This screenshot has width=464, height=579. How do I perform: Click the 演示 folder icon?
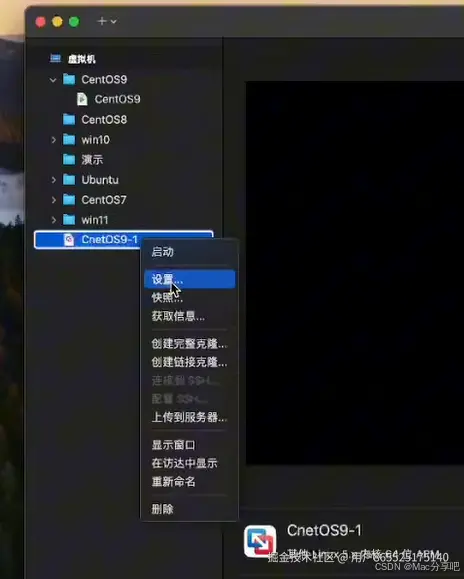(x=69, y=159)
